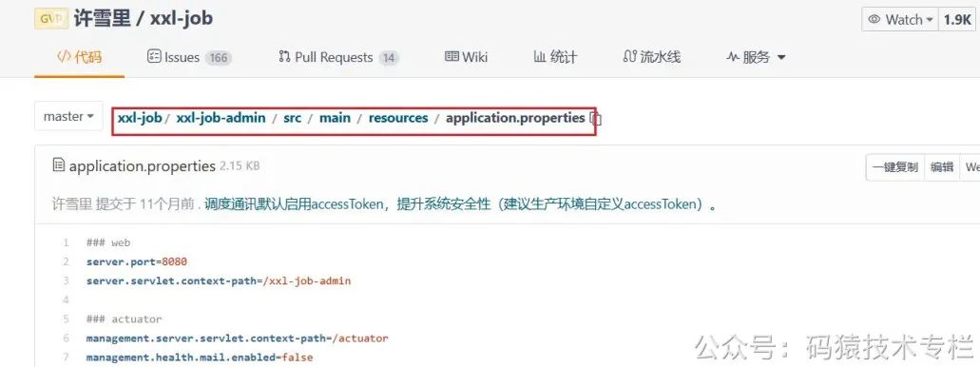Go to xxl-job root in breadcrumb
Screen dimensions: 980x367
[140, 118]
